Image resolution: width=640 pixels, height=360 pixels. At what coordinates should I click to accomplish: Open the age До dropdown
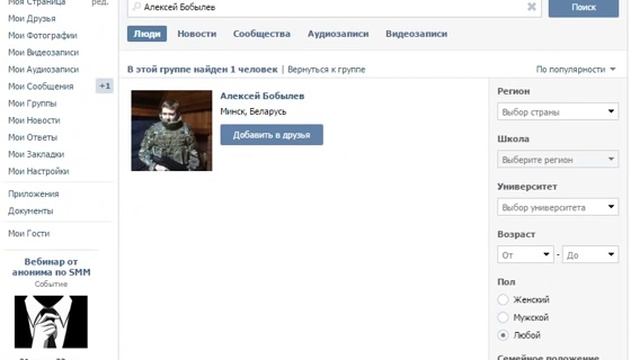coord(590,255)
